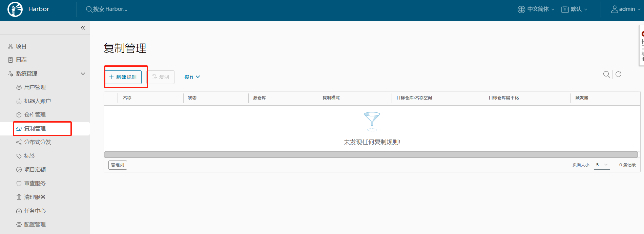This screenshot has width=644, height=234.
Task: Click the disabled 复制 button
Action: (160, 77)
